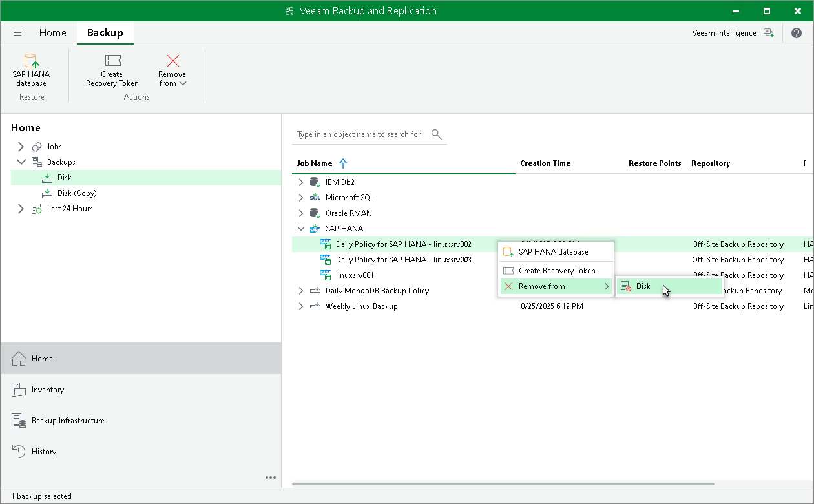Click the Microsoft SQL icon
Screen dimensions: 814x504
(315, 198)
